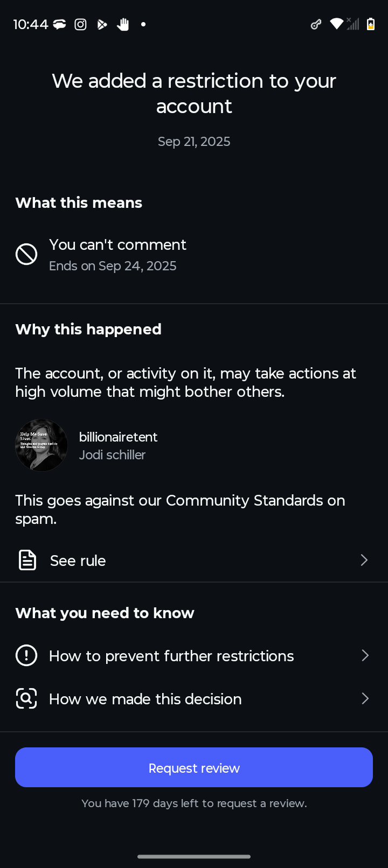Open chevron for How we made this decision
Screen dimensions: 388x868
click(365, 698)
